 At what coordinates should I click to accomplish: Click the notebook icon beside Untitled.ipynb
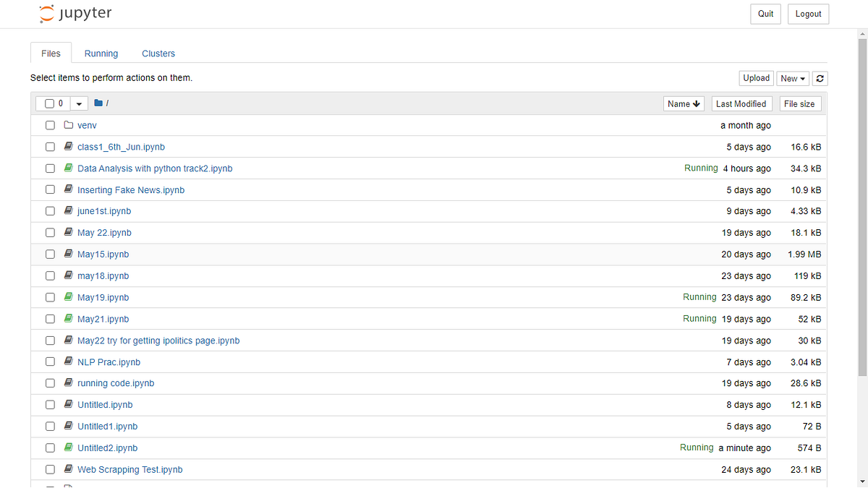(x=68, y=404)
